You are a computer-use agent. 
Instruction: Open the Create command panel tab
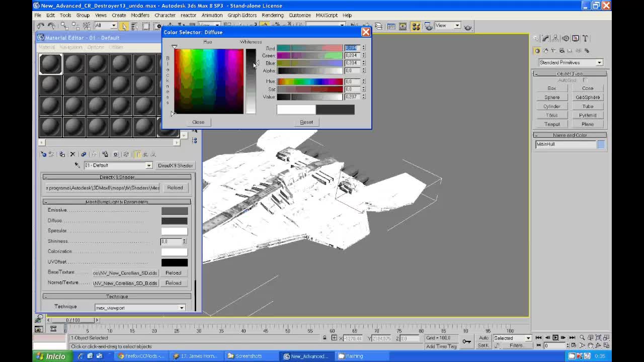click(x=536, y=38)
